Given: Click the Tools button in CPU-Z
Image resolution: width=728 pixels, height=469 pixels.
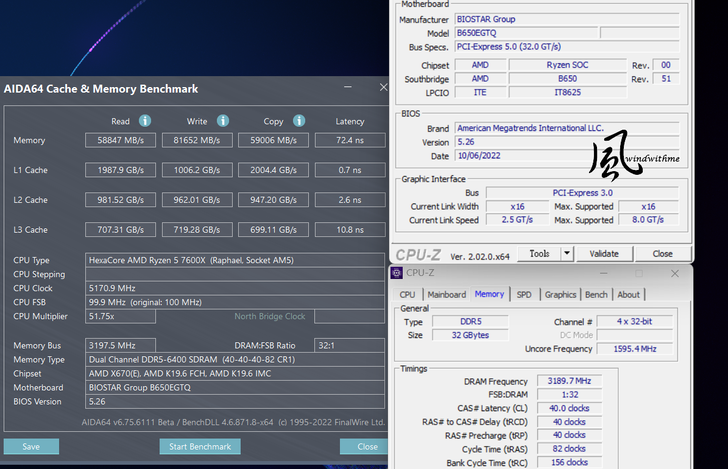Looking at the screenshot, I should click(x=540, y=254).
